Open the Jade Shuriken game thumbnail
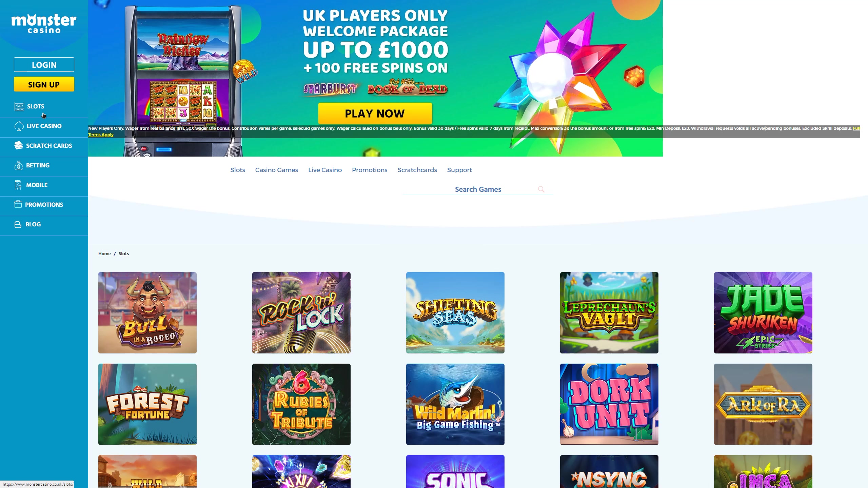 763,313
